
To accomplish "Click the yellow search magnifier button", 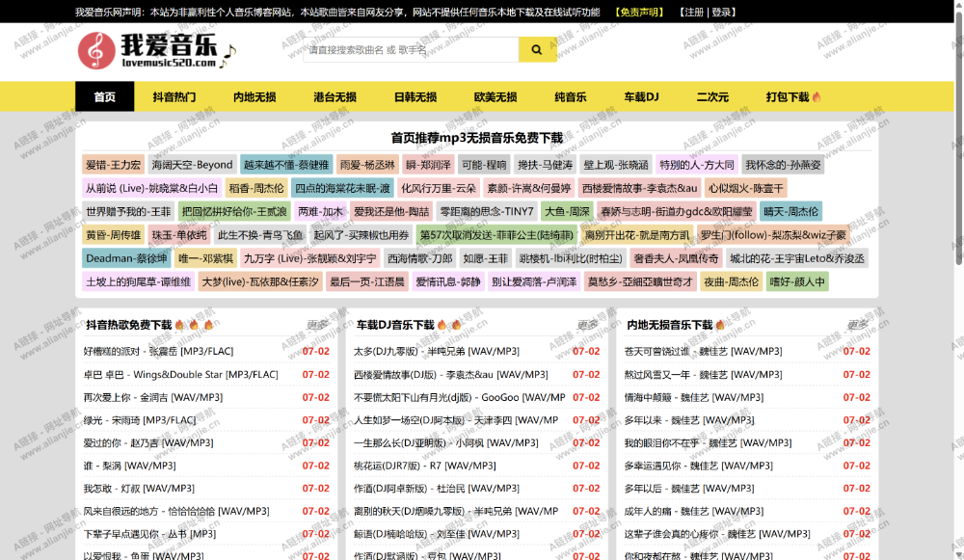I will click(x=537, y=50).
